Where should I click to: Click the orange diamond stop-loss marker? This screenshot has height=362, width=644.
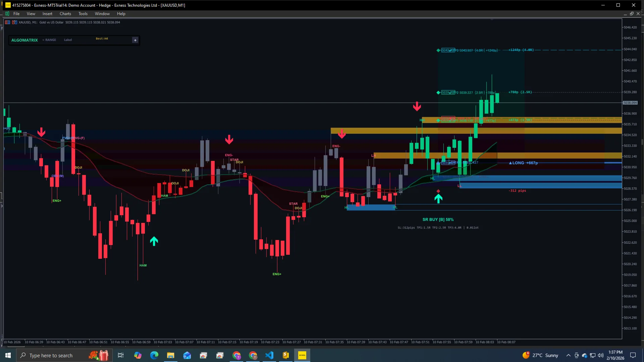(438, 191)
